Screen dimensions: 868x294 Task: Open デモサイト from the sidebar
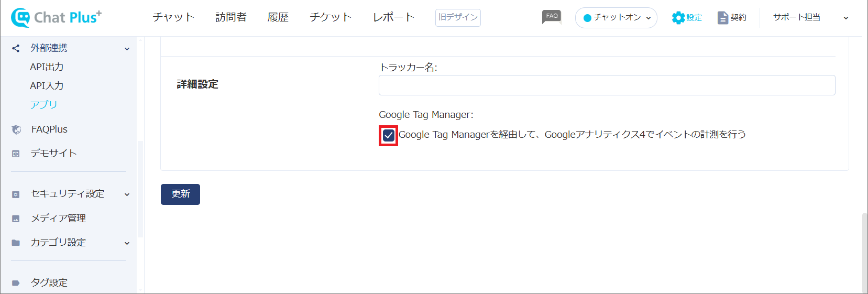point(53,154)
